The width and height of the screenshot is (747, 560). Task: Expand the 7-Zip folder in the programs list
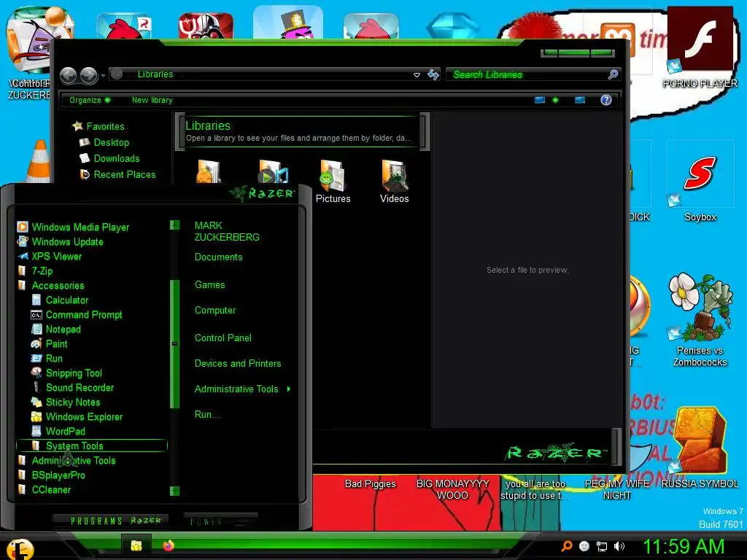click(35, 271)
